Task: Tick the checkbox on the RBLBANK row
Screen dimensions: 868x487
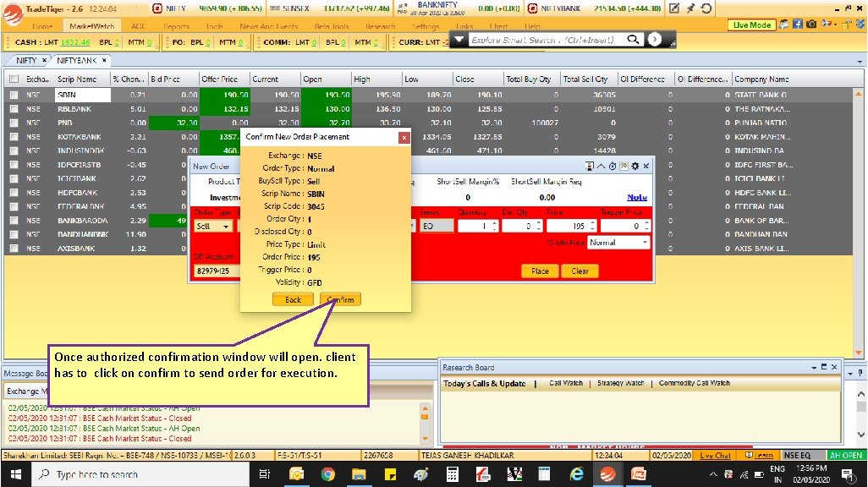Action: coord(14,109)
